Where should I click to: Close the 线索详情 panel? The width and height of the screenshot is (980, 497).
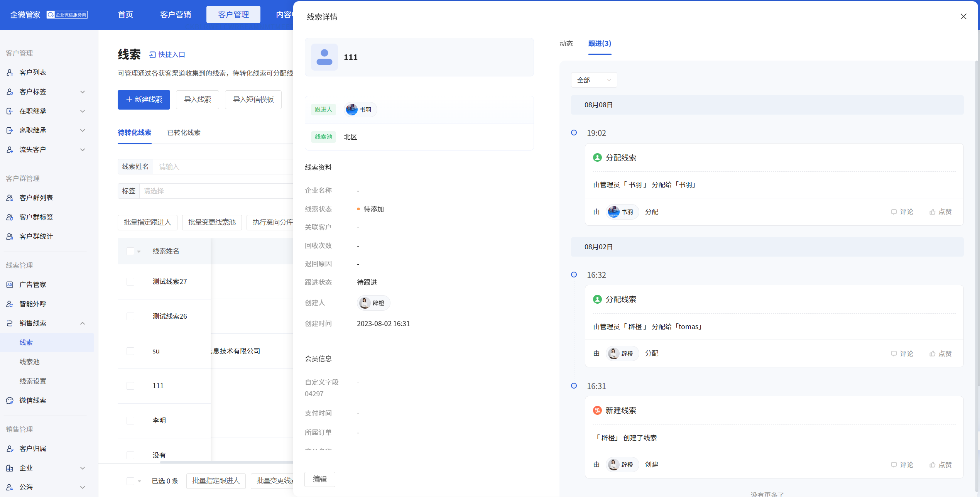coord(963,17)
